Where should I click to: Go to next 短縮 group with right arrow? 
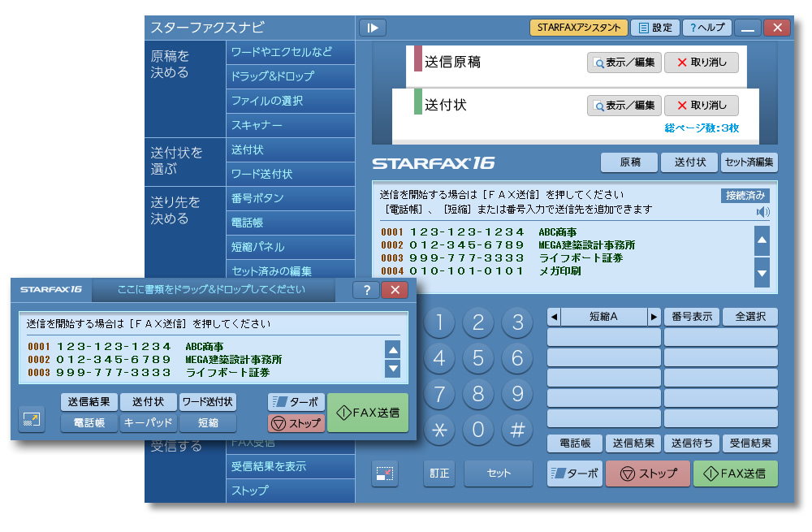coord(654,317)
